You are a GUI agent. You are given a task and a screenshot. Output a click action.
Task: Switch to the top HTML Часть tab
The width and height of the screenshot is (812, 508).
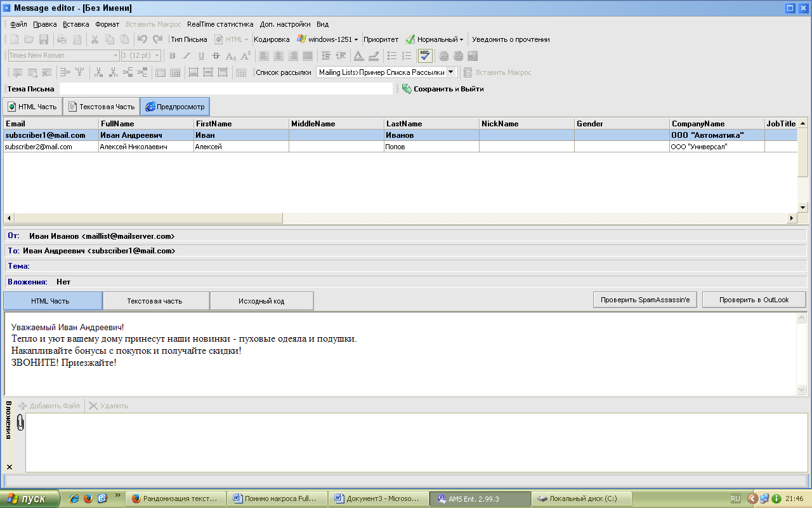(x=32, y=107)
